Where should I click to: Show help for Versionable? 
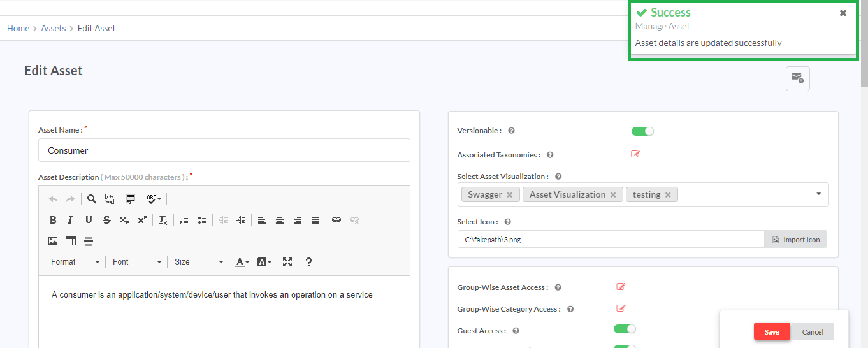pyautogui.click(x=511, y=131)
